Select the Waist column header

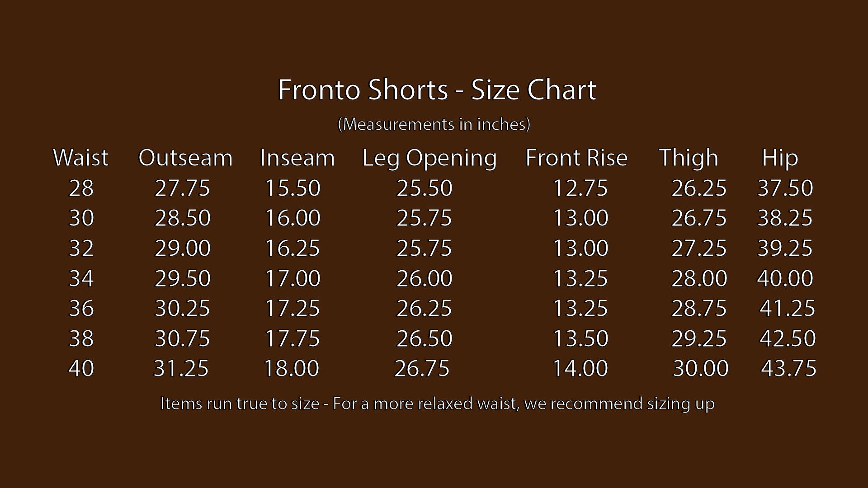pos(80,158)
